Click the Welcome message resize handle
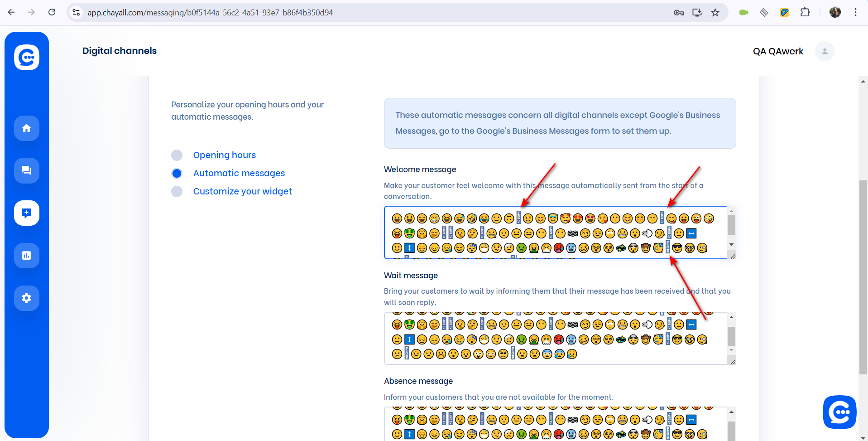The width and height of the screenshot is (868, 441). point(733,256)
